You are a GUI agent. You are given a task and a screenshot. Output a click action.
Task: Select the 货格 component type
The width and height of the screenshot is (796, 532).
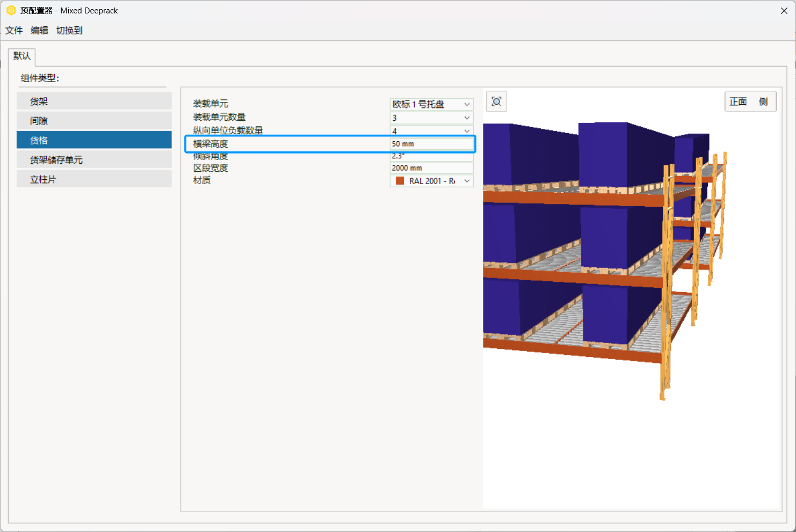(x=94, y=140)
